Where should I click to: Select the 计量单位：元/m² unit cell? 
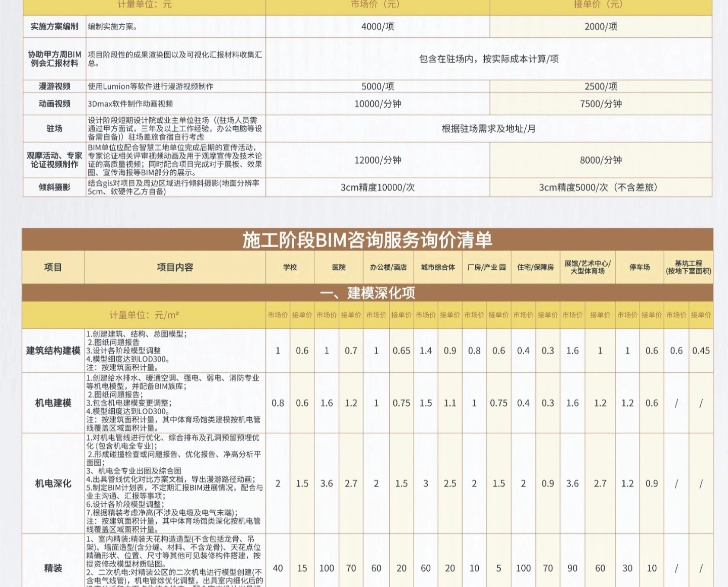pos(144,315)
